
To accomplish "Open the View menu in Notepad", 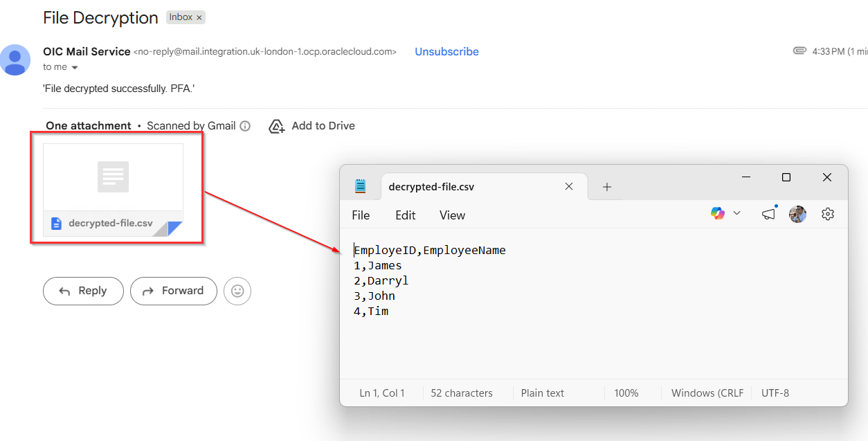I will coord(452,215).
